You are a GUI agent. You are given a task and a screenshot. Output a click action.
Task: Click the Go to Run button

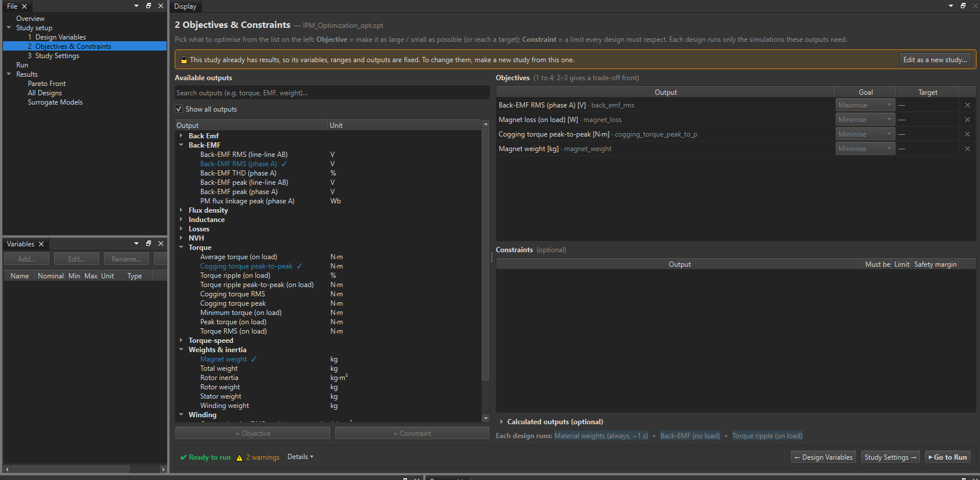tap(947, 457)
